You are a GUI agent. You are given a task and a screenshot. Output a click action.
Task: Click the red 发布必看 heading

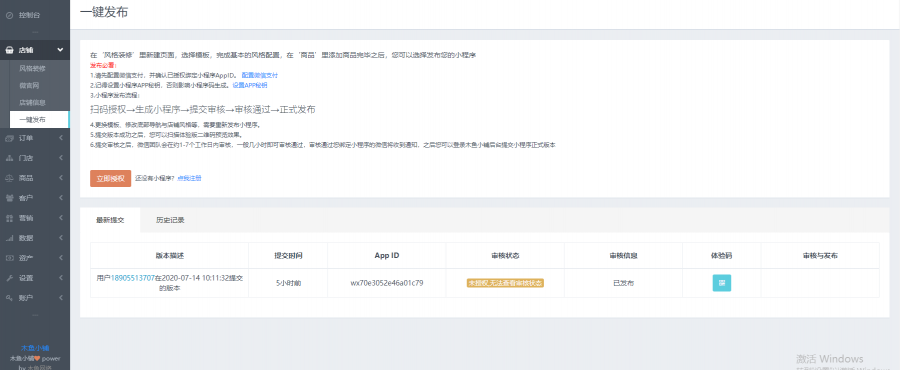pyautogui.click(x=103, y=65)
